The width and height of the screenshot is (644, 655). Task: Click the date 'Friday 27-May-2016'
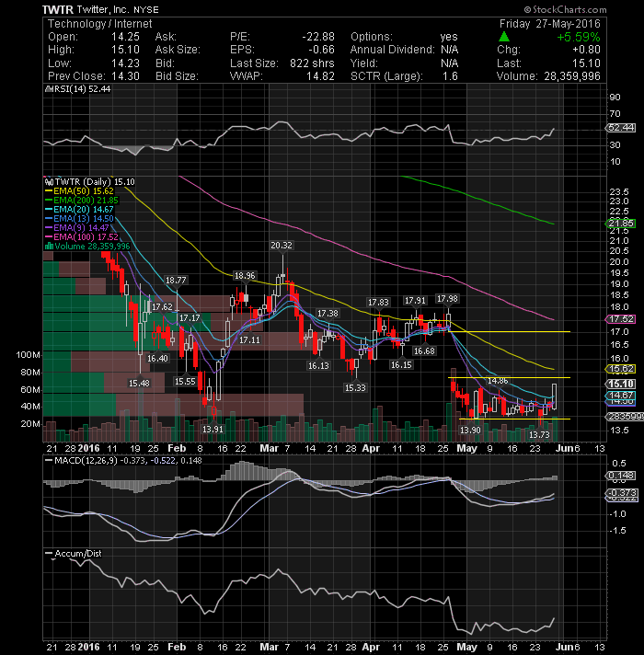[549, 24]
